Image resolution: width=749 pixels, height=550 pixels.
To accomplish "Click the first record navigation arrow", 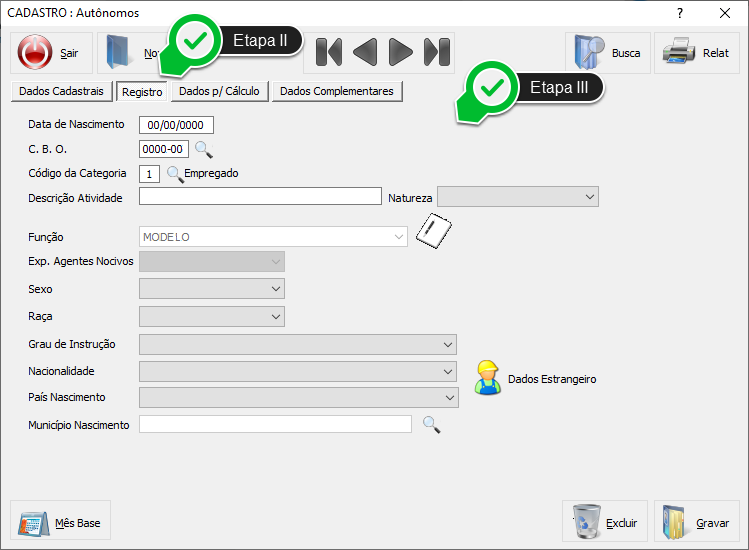I will tap(329, 52).
